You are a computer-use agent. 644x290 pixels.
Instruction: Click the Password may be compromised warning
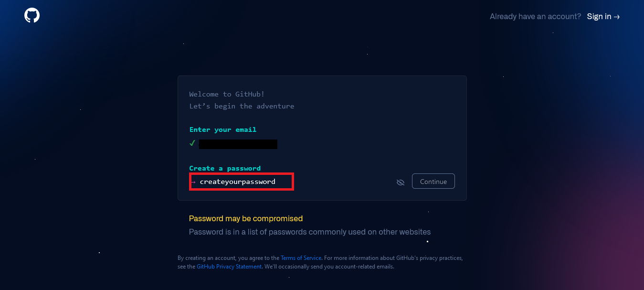click(246, 218)
